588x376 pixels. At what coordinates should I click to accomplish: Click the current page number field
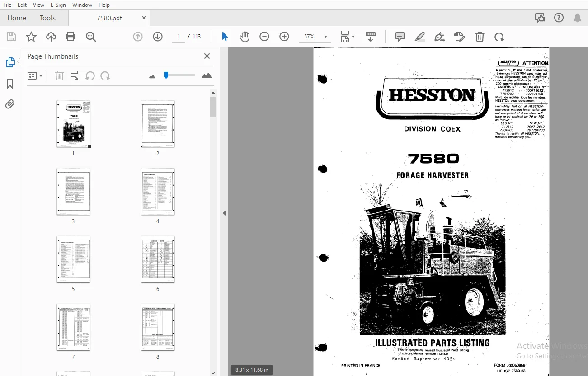179,37
